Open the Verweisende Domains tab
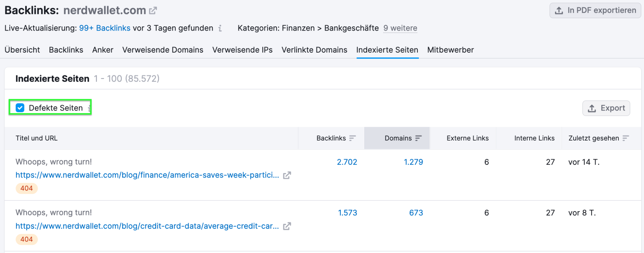Image resolution: width=644 pixels, height=253 pixels. 163,50
